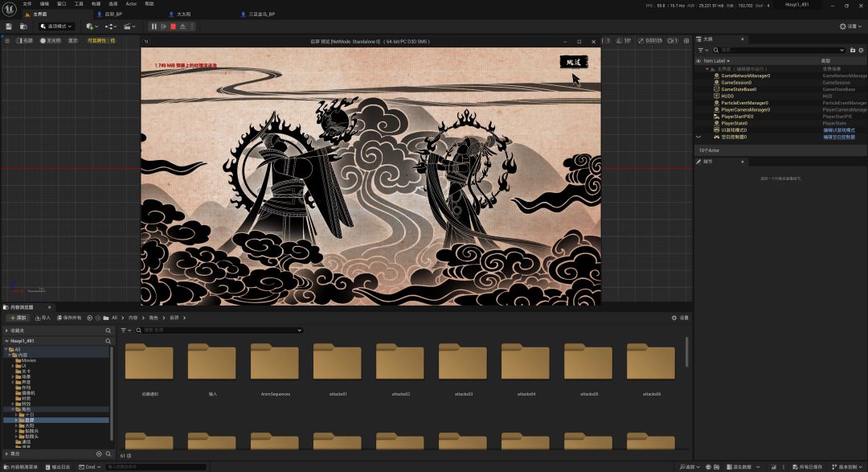Select PlayerStartPIE0 in outliner

pyautogui.click(x=737, y=117)
